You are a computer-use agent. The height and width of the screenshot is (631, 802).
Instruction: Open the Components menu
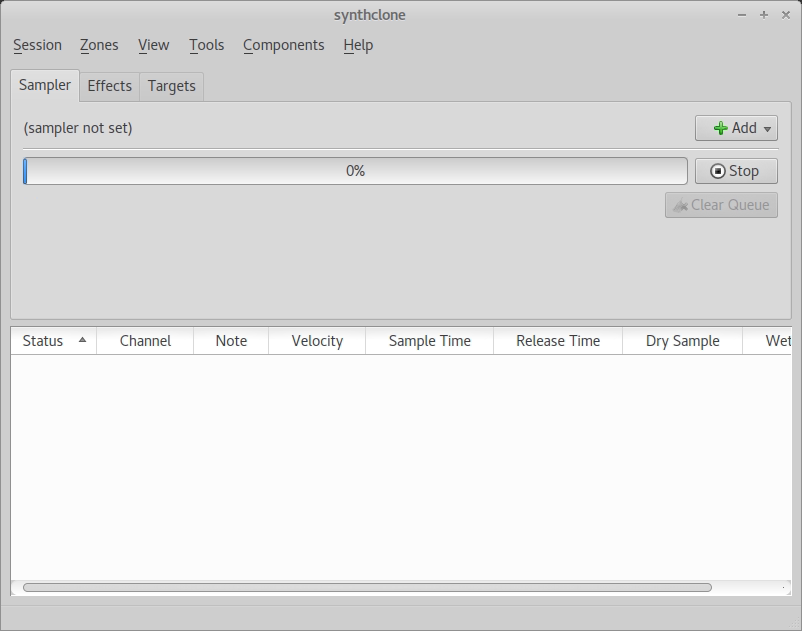click(284, 45)
